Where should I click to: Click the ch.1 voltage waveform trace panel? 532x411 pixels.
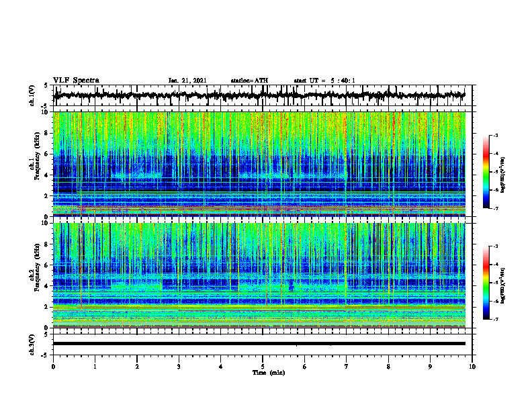point(263,95)
